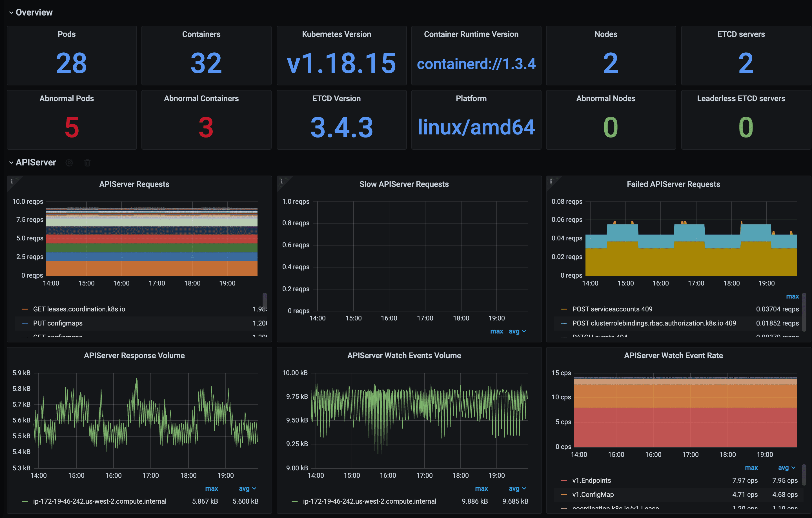Screen dimensions: 812x518
Task: Open APIServer Watch Event Rate panel title menu
Action: tap(673, 355)
